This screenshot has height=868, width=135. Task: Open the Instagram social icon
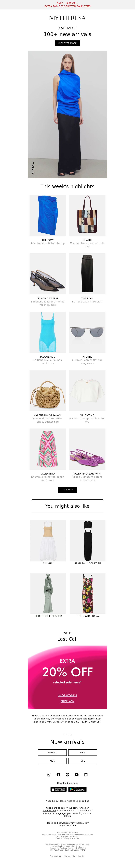pos(49,775)
